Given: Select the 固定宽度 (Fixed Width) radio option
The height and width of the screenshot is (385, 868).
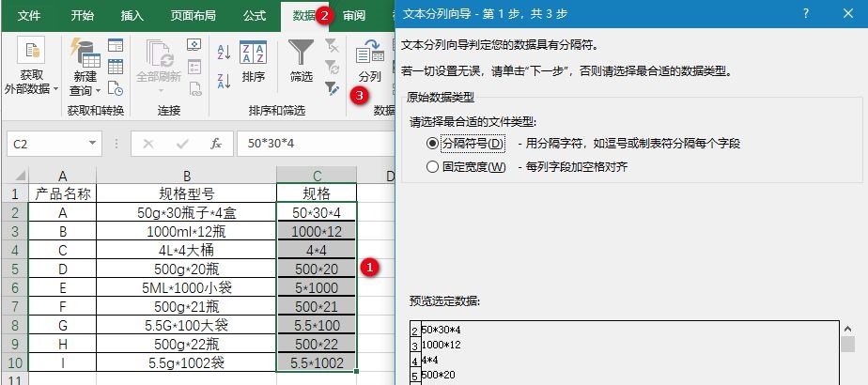Looking at the screenshot, I should click(x=432, y=166).
